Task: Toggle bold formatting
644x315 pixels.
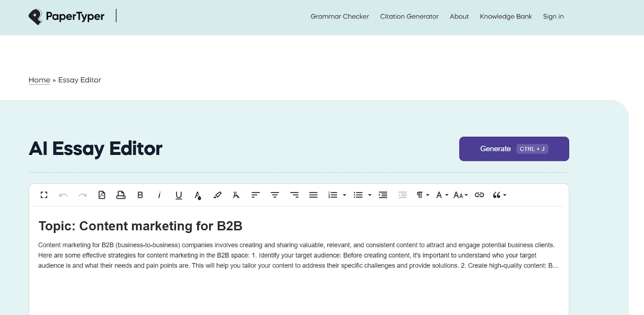Action: pos(140,195)
